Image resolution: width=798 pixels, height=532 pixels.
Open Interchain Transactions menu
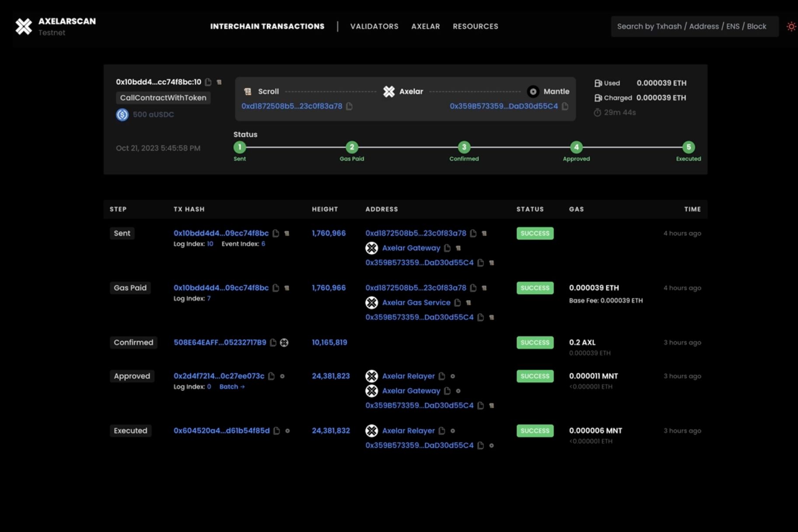267,27
